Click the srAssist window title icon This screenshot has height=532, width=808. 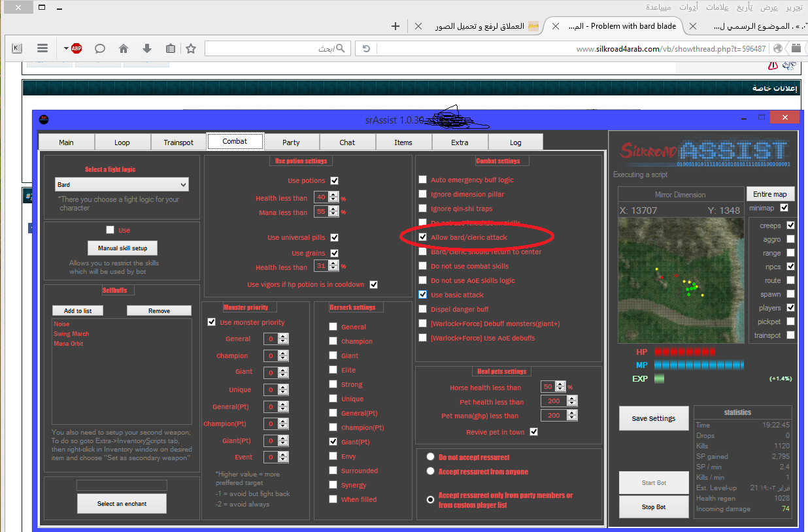pyautogui.click(x=44, y=120)
